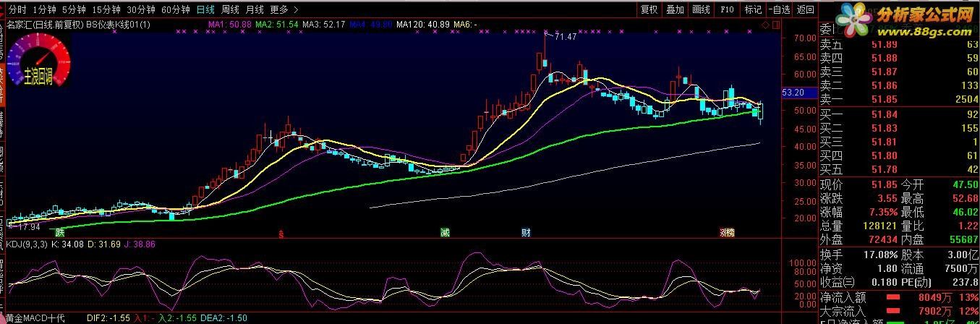Click the chart title 名家汇(日线.前复权)
This screenshot has height=324, width=980.
(x=44, y=25)
